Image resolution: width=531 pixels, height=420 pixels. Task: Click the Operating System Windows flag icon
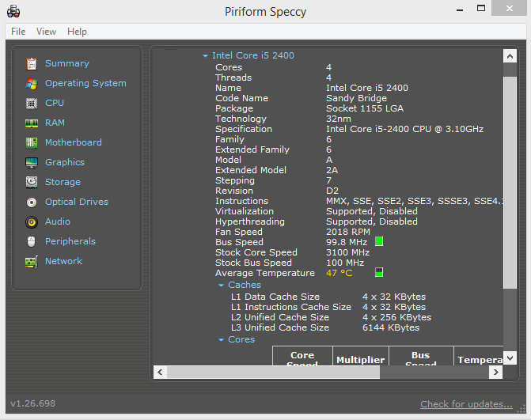click(32, 83)
